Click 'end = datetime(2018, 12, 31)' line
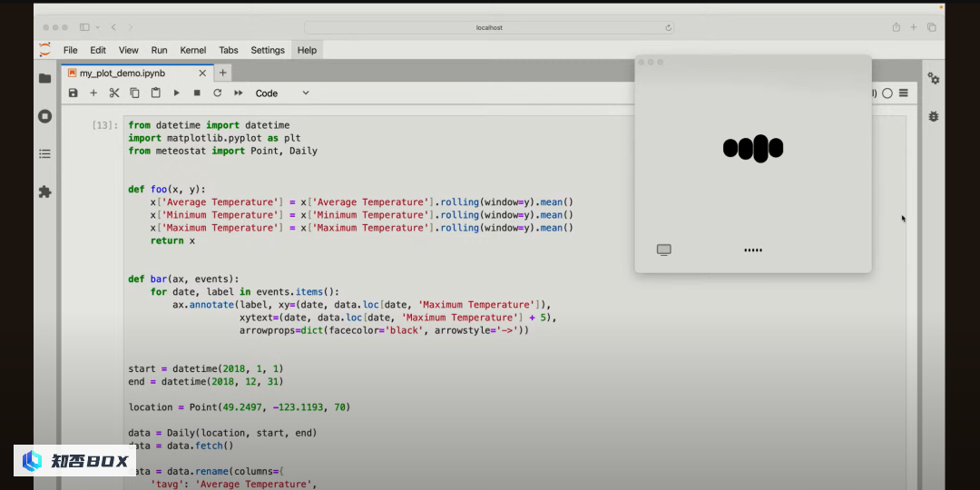 (206, 381)
